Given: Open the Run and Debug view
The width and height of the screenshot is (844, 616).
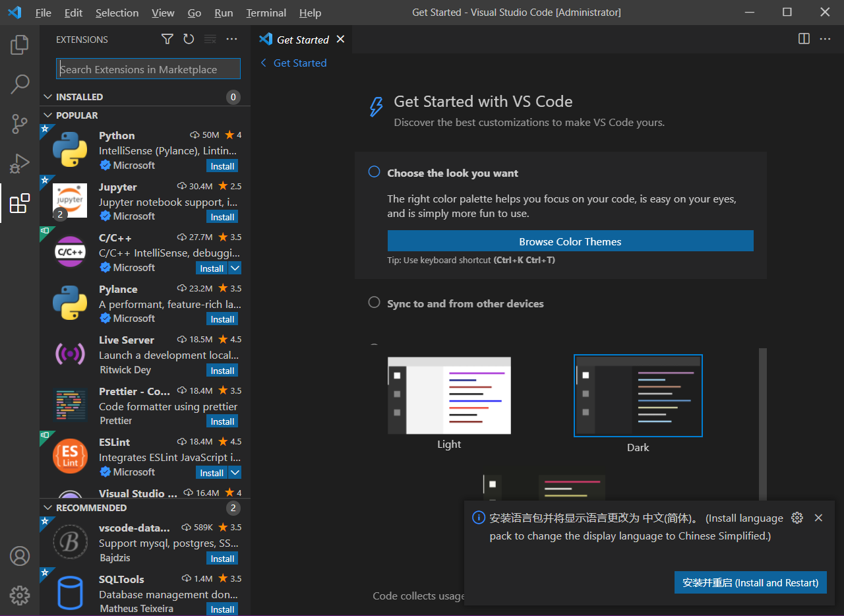Looking at the screenshot, I should [x=20, y=163].
